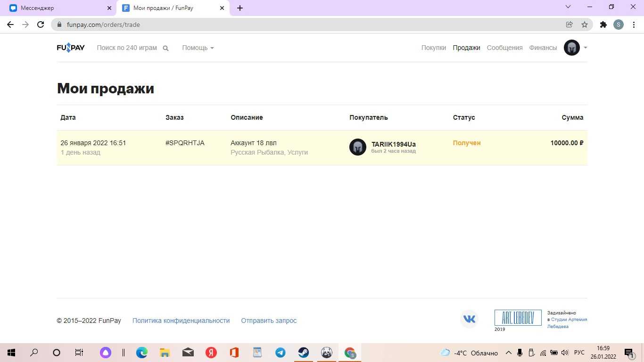The image size is (644, 362).
Task: Open order #SPQRHTJA
Action: tap(185, 143)
